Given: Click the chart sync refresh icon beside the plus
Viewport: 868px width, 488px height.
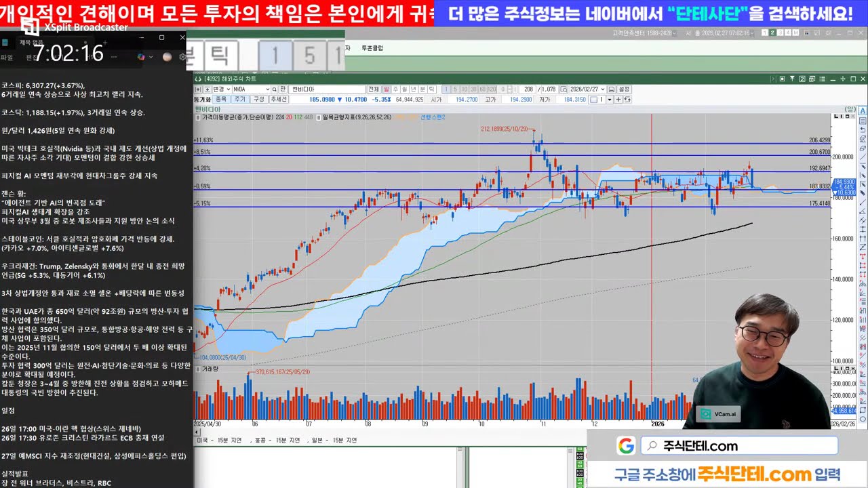Looking at the screenshot, I should tap(627, 99).
